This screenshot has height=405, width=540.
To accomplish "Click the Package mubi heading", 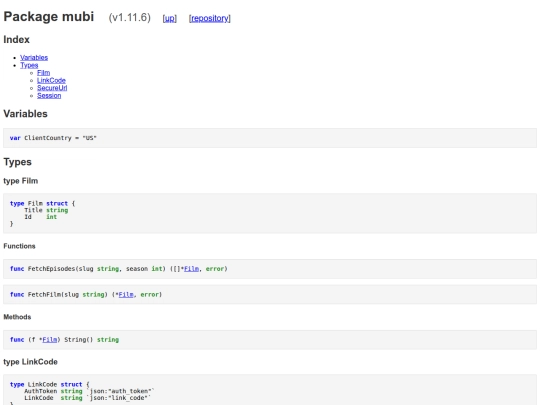I will pyautogui.click(x=49, y=17).
